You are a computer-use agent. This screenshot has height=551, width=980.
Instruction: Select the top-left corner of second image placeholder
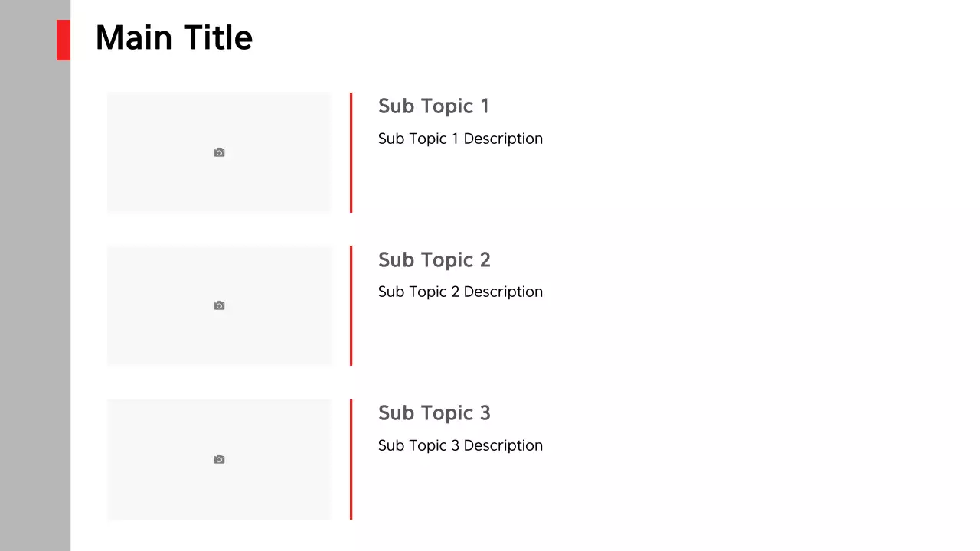(109, 248)
